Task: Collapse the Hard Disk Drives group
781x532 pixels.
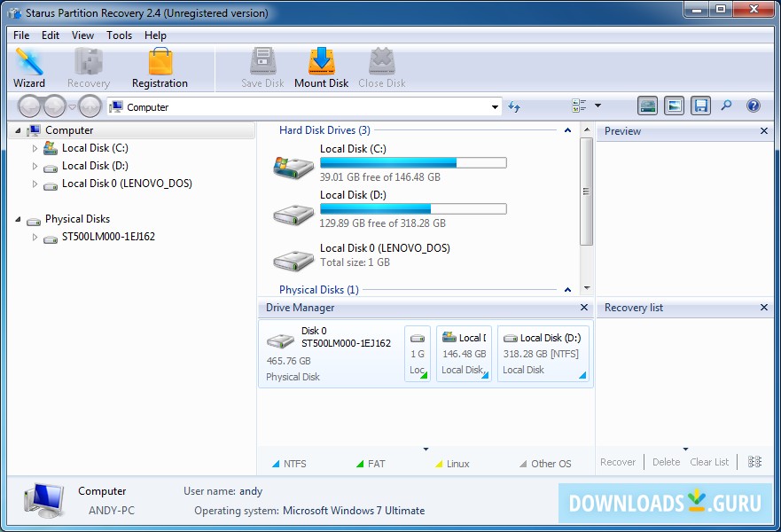Action: (567, 130)
